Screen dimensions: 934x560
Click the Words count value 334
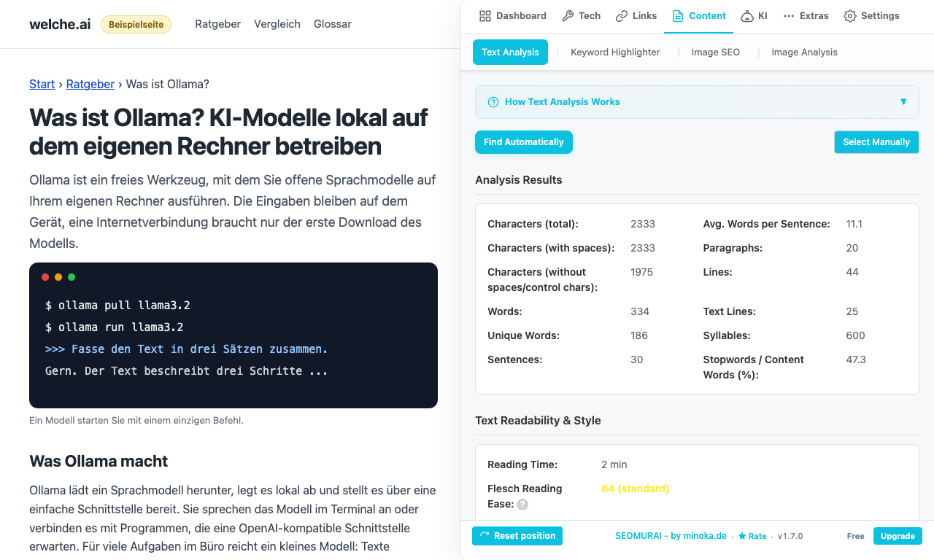click(640, 311)
